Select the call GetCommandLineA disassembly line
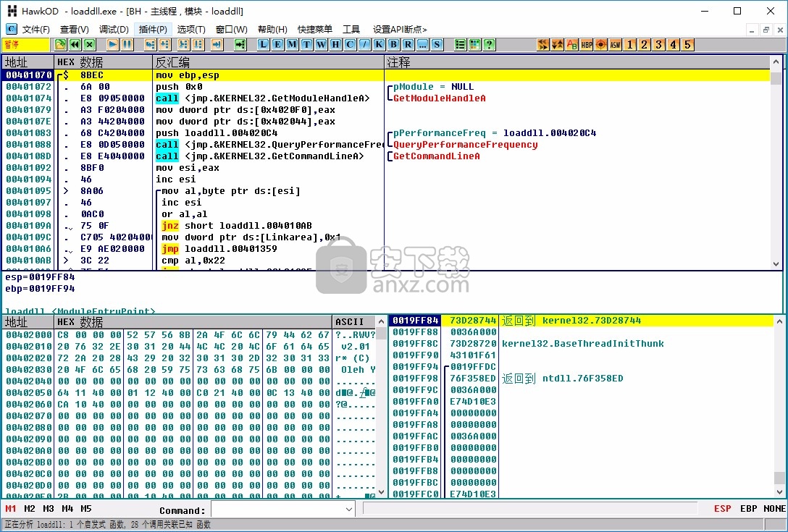Viewport: 788px width, 532px height. click(x=385, y=156)
